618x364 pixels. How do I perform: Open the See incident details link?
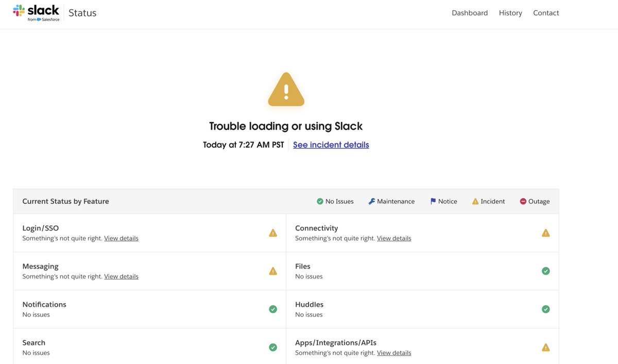pyautogui.click(x=331, y=144)
